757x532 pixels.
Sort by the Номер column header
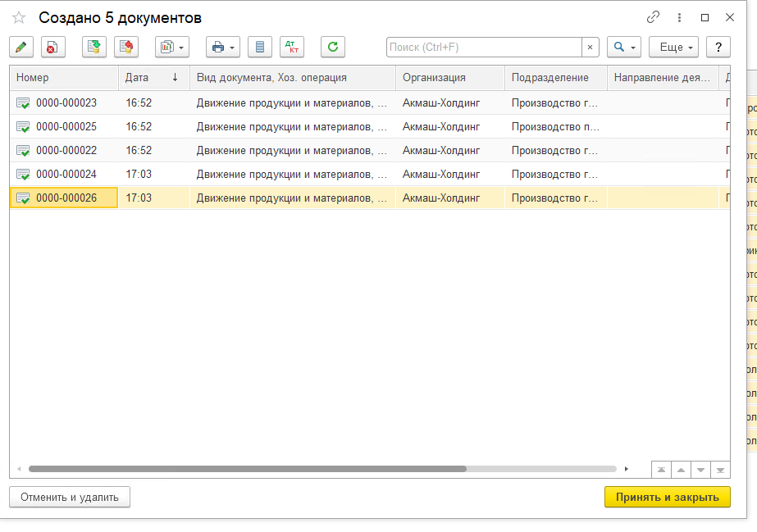64,78
